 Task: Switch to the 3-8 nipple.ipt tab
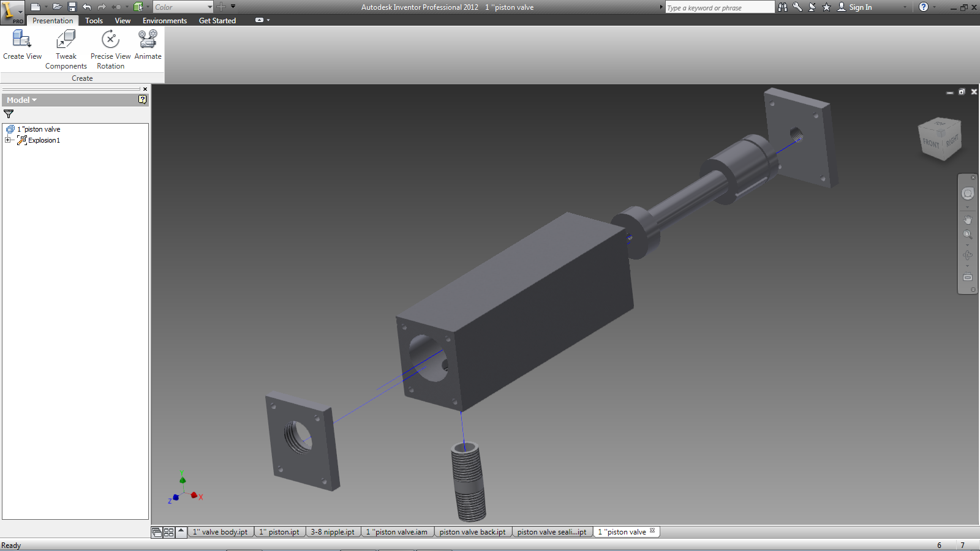333,532
